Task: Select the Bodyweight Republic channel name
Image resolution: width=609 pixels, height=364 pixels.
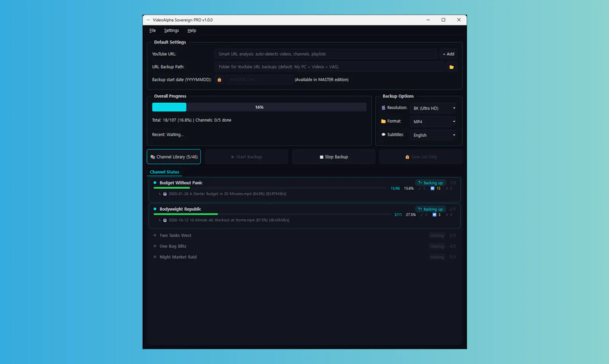Action: [180, 209]
